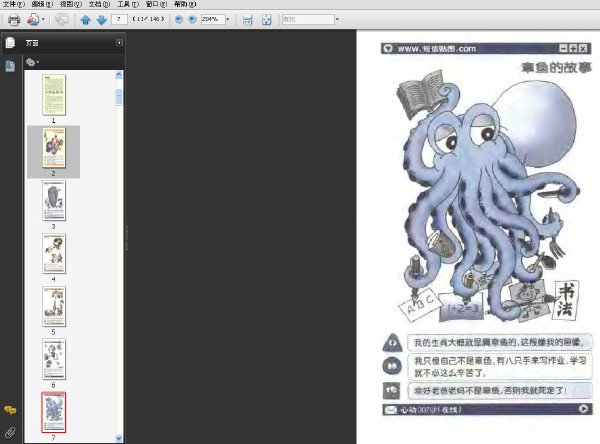The image size is (600, 444).
Task: Open the zoom level dropdown arrow
Action: click(228, 19)
